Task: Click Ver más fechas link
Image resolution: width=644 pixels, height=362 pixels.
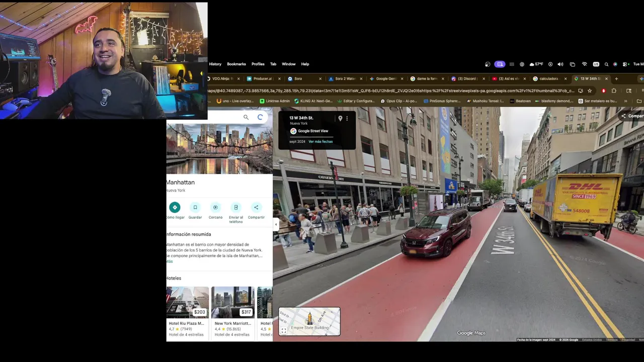Action: 320,142
